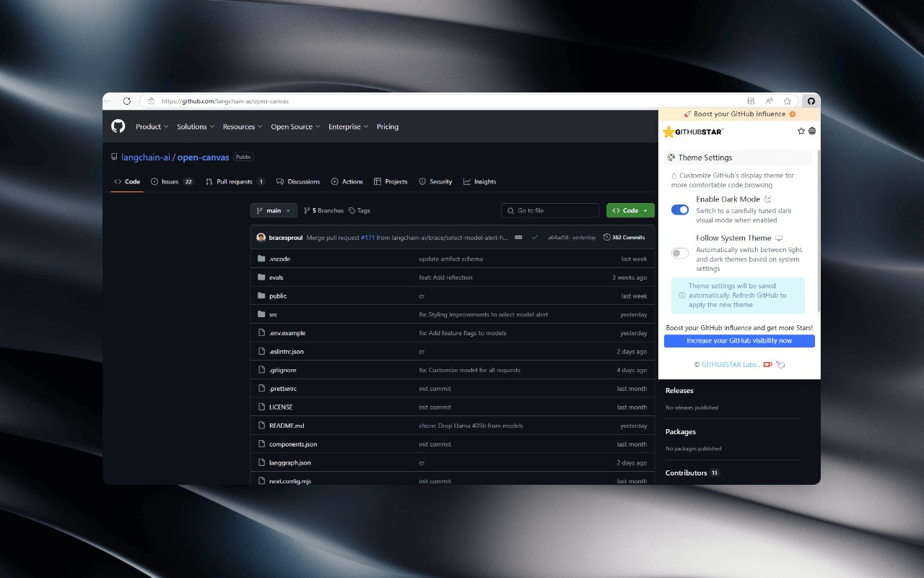924x578 pixels.
Task: Click the green check status icon
Action: [535, 237]
